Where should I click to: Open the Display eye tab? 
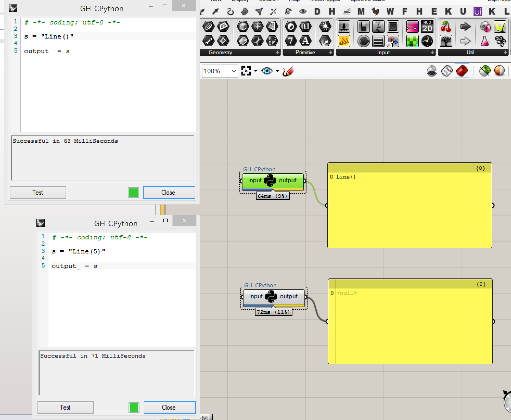(303, 11)
